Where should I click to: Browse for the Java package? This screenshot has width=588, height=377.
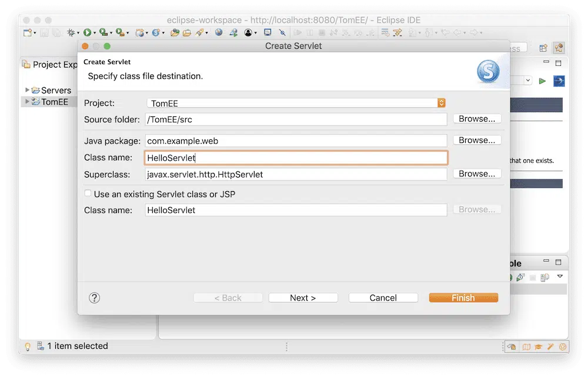pyautogui.click(x=477, y=141)
